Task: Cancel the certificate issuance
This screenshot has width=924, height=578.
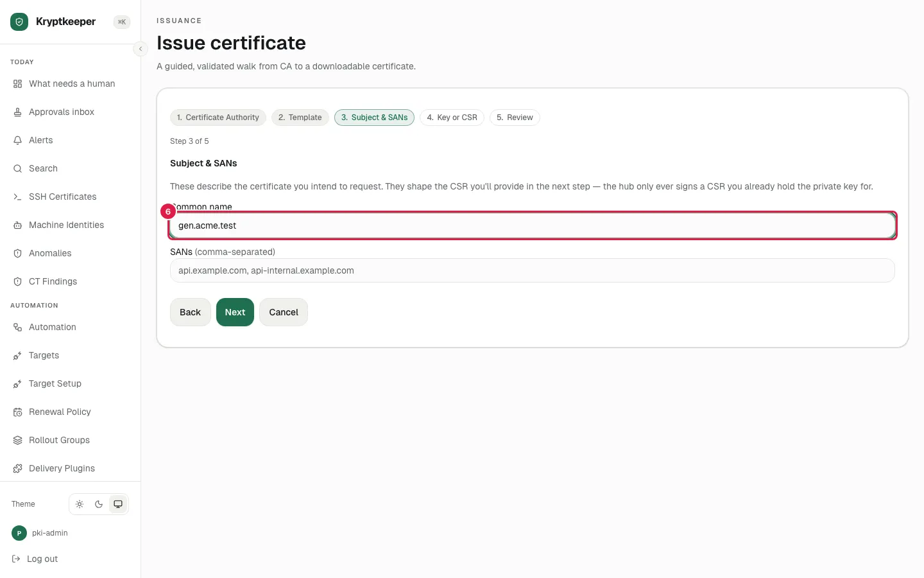Action: click(x=284, y=312)
